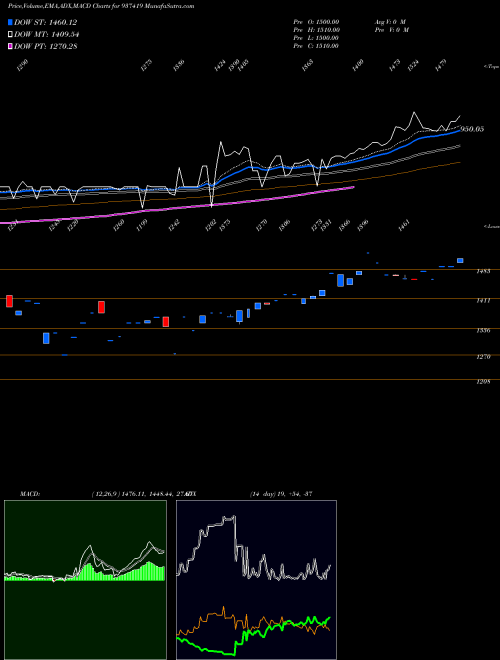Viewport: 500px width, 660px height.
Task: Open the dark-blue ADX indicator panel
Action: [256, 580]
